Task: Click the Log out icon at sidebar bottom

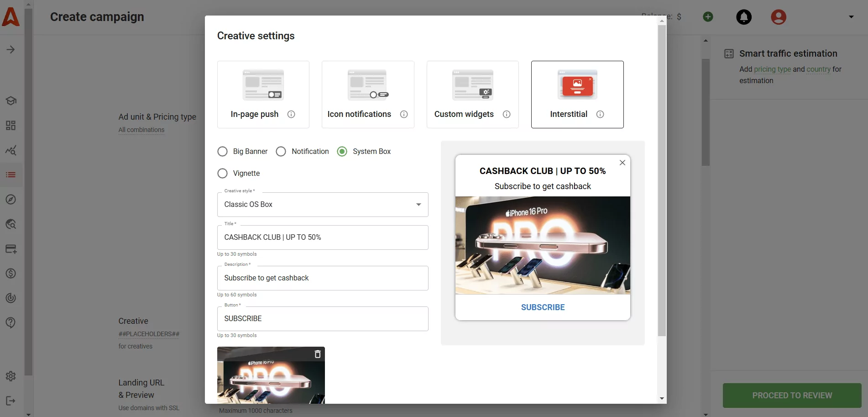Action: (10, 401)
